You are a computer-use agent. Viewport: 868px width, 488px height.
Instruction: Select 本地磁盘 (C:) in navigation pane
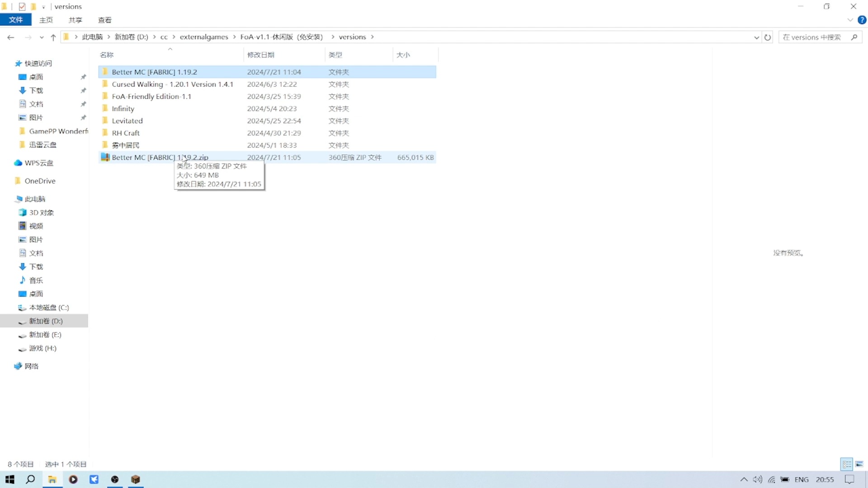tap(49, 307)
